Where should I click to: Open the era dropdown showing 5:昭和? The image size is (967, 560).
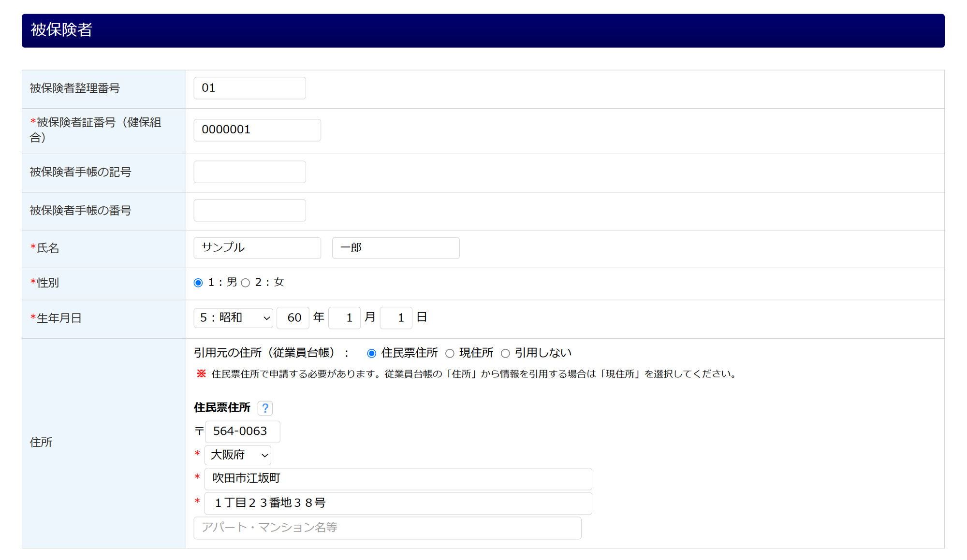[x=233, y=318]
